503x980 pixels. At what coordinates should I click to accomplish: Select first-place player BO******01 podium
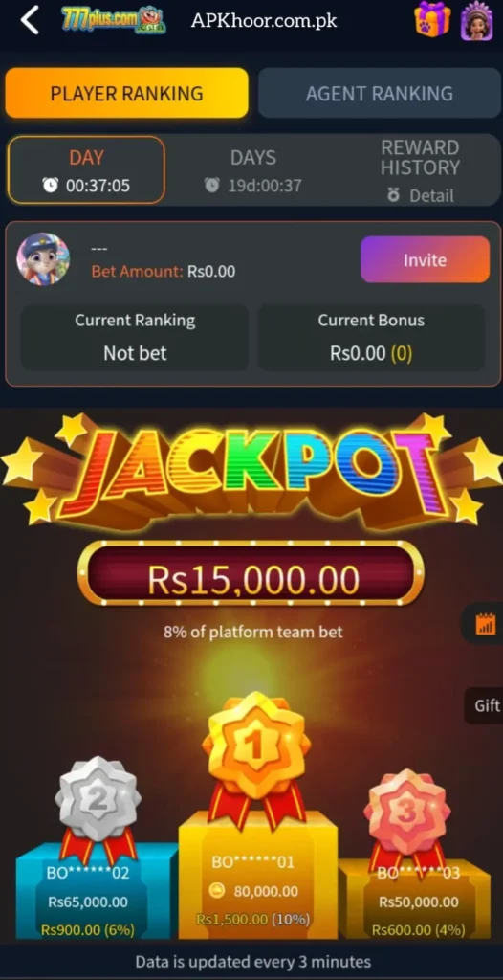[257, 875]
